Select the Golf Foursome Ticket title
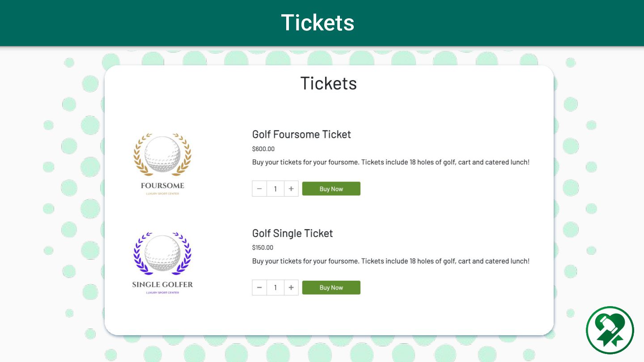Image resolution: width=644 pixels, height=362 pixels. click(x=301, y=134)
